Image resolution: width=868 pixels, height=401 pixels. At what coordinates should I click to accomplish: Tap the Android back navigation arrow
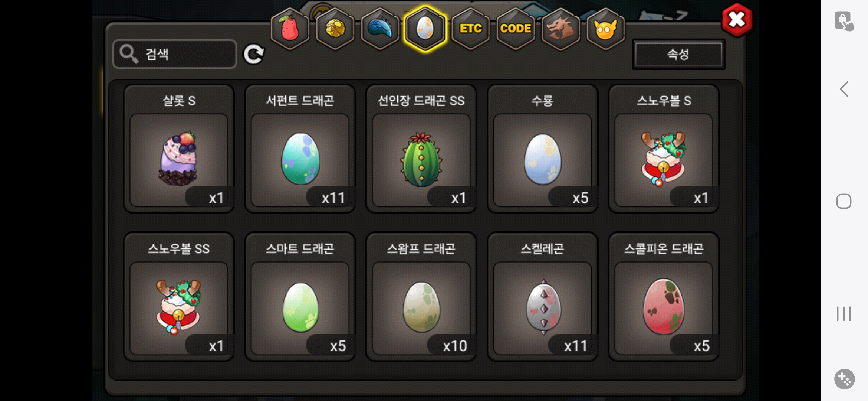[844, 89]
